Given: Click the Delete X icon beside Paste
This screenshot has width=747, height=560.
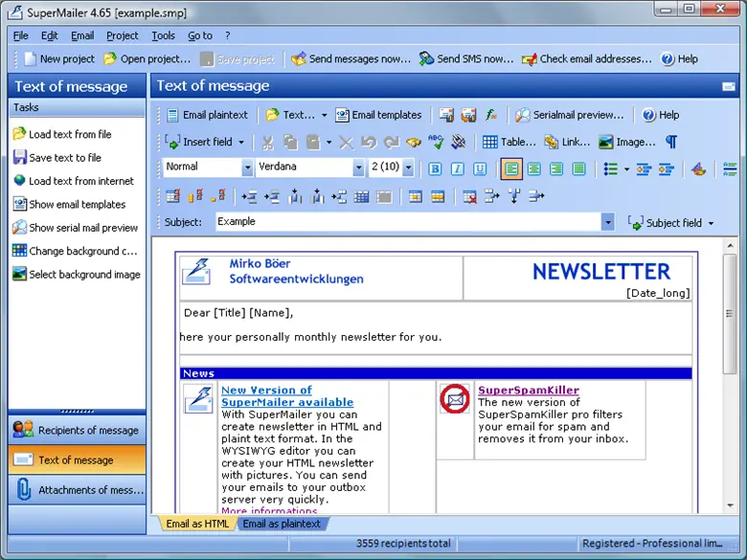Looking at the screenshot, I should (347, 142).
